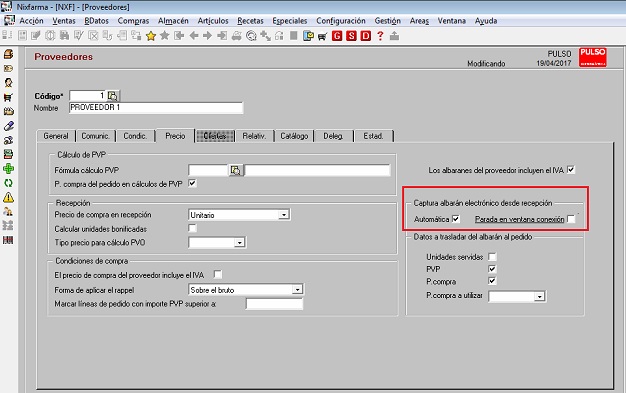Image resolution: width=626 pixels, height=393 pixels.
Task: Uncheck the PVP checkbox in Datos a trasladar
Action: [492, 269]
